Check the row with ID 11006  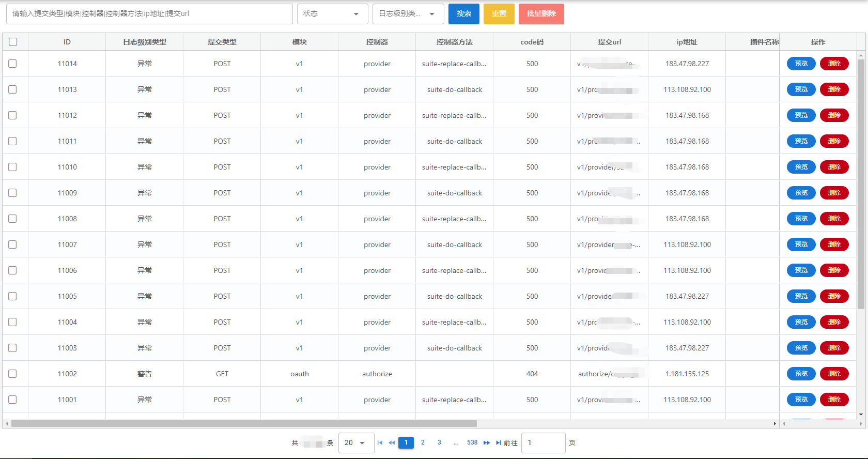pos(13,270)
